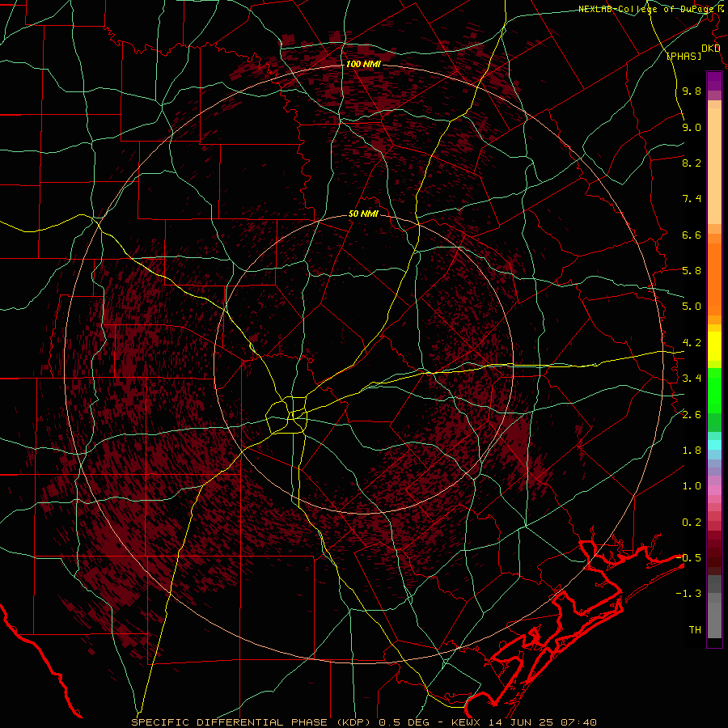Click the dark orange color bar segment
The height and width of the screenshot is (728, 728).
pyautogui.click(x=714, y=279)
